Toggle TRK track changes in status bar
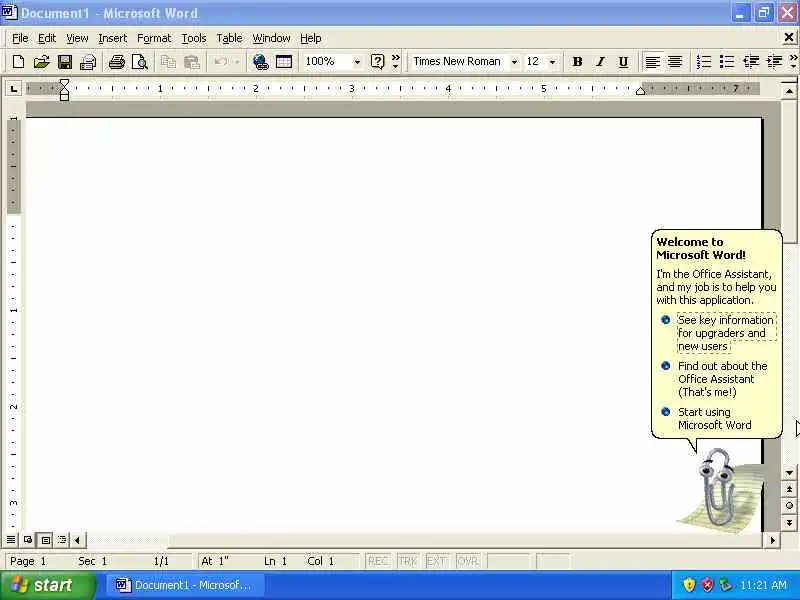800x600 pixels. point(408,561)
